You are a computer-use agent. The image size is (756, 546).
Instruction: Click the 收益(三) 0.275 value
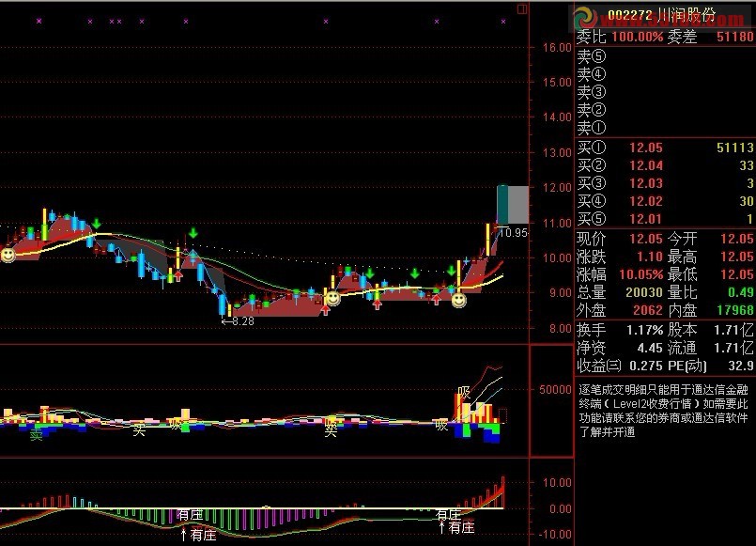pos(646,367)
